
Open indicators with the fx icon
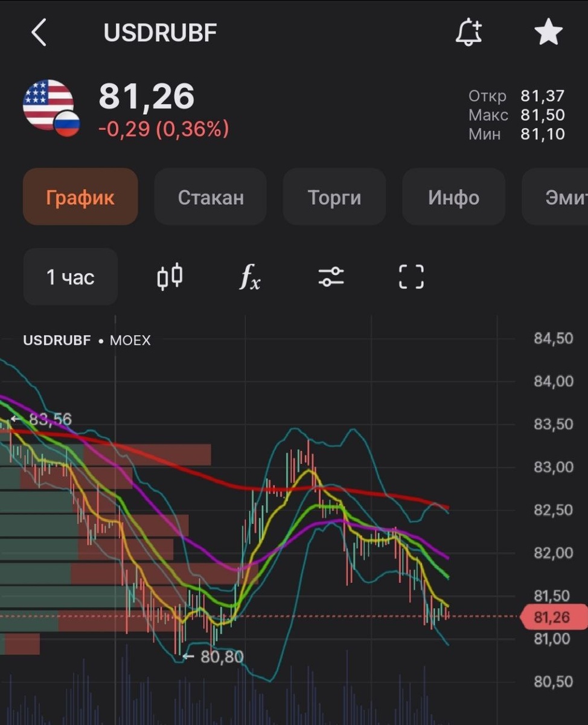pos(249,277)
